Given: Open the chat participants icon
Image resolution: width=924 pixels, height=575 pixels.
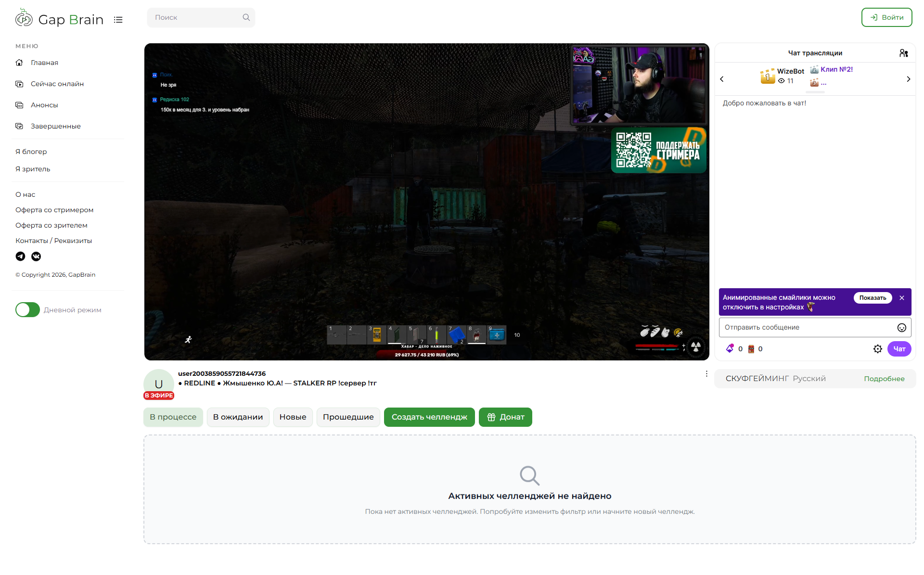Looking at the screenshot, I should pos(904,53).
